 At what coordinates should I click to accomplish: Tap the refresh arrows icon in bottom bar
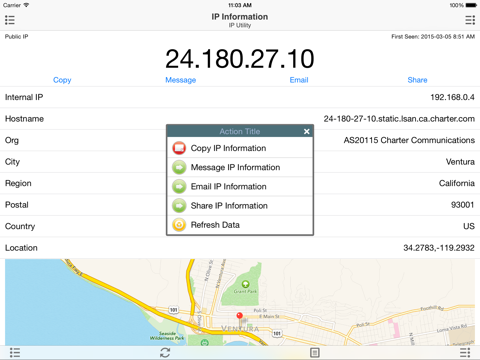tap(165, 352)
